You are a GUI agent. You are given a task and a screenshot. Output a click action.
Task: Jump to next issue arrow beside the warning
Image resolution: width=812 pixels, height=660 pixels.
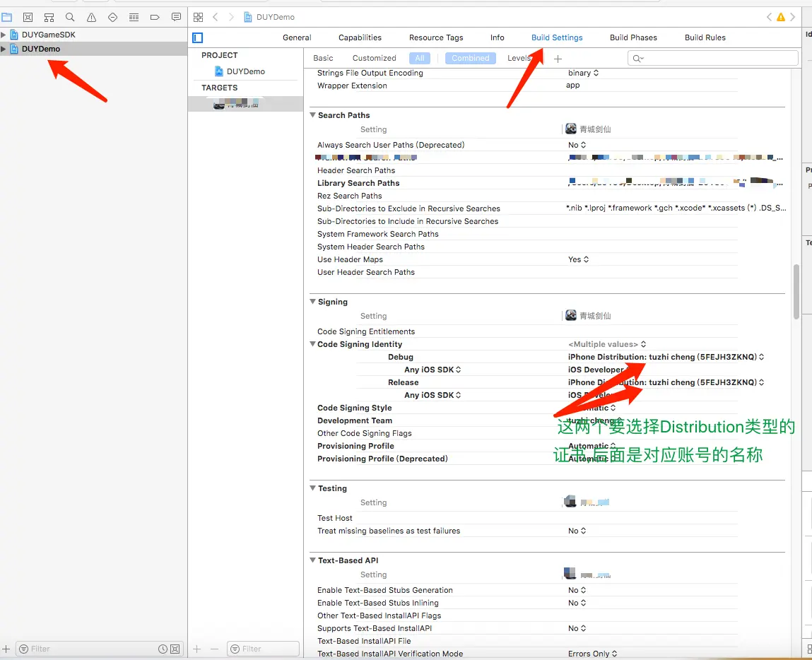tap(792, 17)
